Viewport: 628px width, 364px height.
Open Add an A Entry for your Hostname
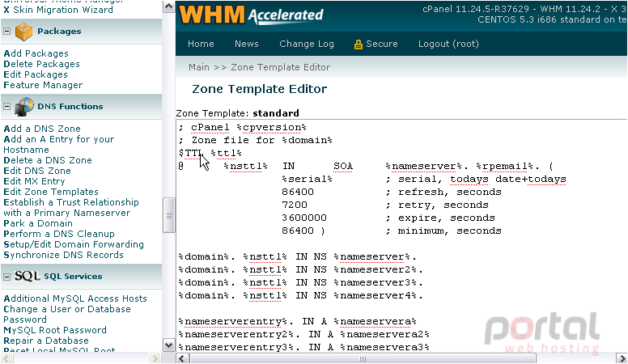[x=59, y=145]
